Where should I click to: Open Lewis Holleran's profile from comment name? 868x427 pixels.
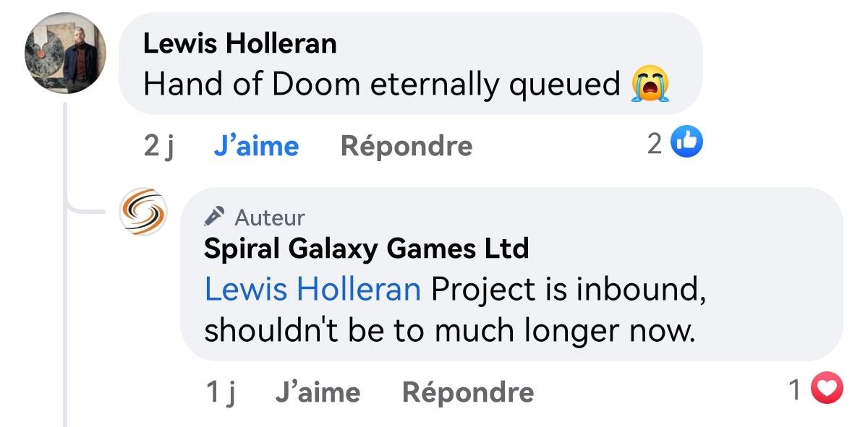[x=239, y=43]
